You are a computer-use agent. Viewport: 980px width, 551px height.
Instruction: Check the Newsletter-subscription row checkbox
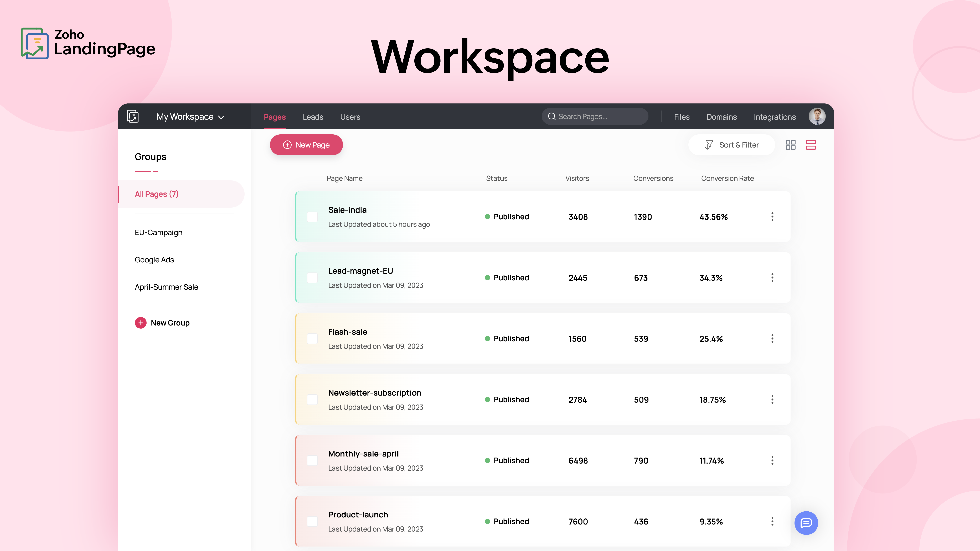[x=312, y=400]
